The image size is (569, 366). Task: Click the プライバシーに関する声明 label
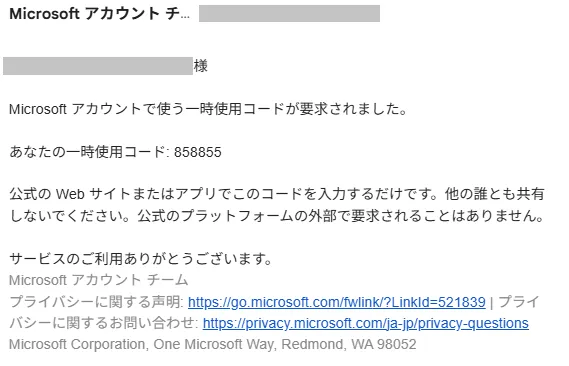pos(96,302)
